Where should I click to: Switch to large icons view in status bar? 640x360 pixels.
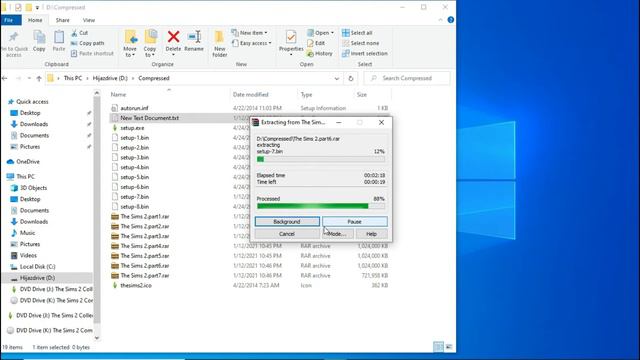(449, 347)
